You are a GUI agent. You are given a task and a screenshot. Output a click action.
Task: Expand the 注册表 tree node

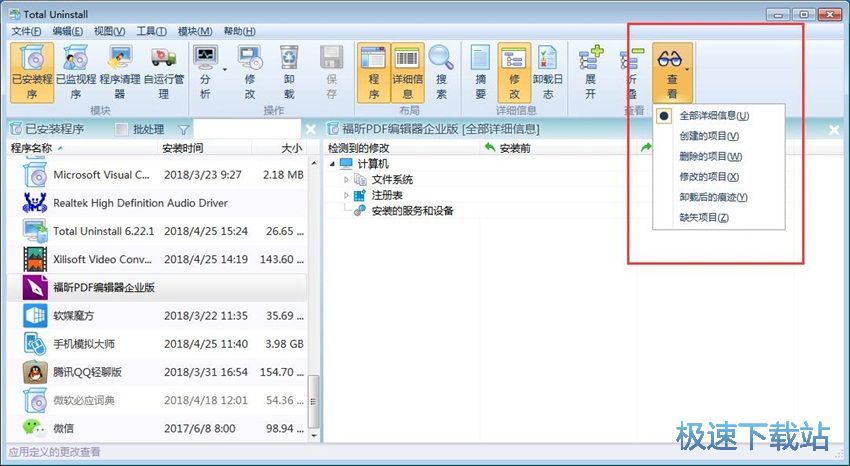347,195
